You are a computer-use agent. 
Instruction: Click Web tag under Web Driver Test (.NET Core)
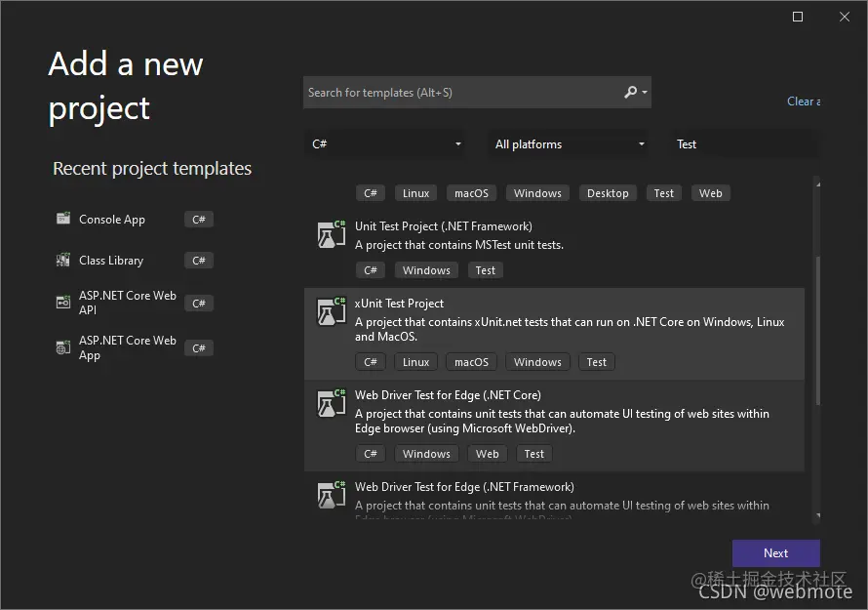(x=487, y=454)
